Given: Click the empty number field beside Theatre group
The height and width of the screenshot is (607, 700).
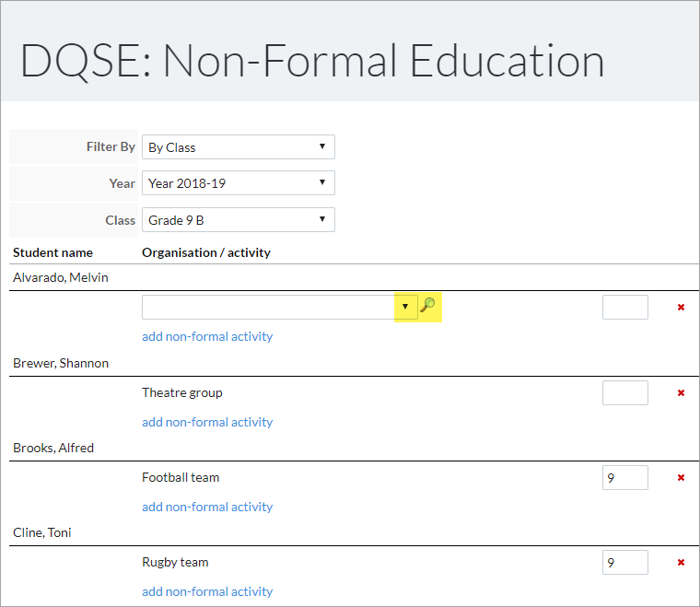Looking at the screenshot, I should pyautogui.click(x=625, y=392).
